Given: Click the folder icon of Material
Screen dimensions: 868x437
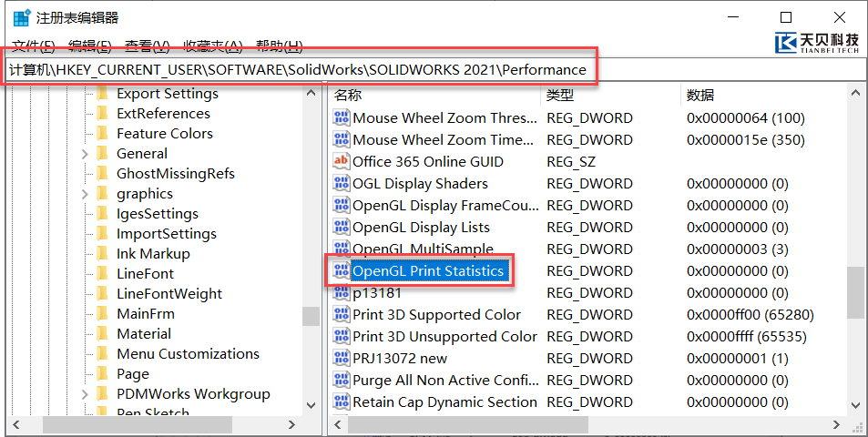Looking at the screenshot, I should 102,333.
